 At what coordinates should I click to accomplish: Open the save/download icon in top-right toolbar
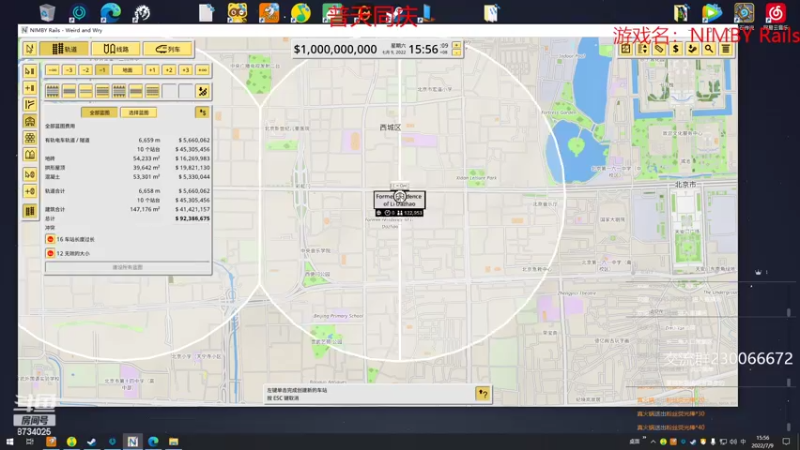[692, 49]
